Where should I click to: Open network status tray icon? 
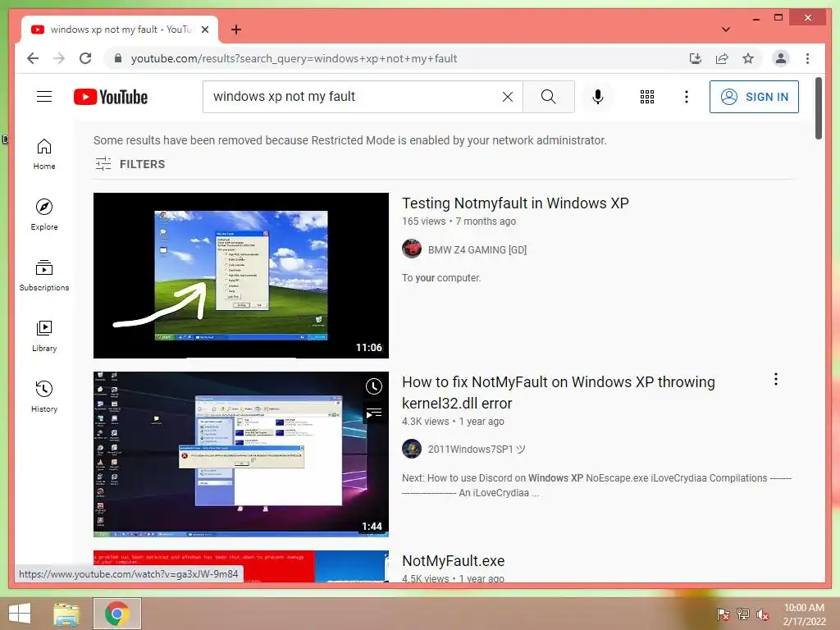click(743, 614)
